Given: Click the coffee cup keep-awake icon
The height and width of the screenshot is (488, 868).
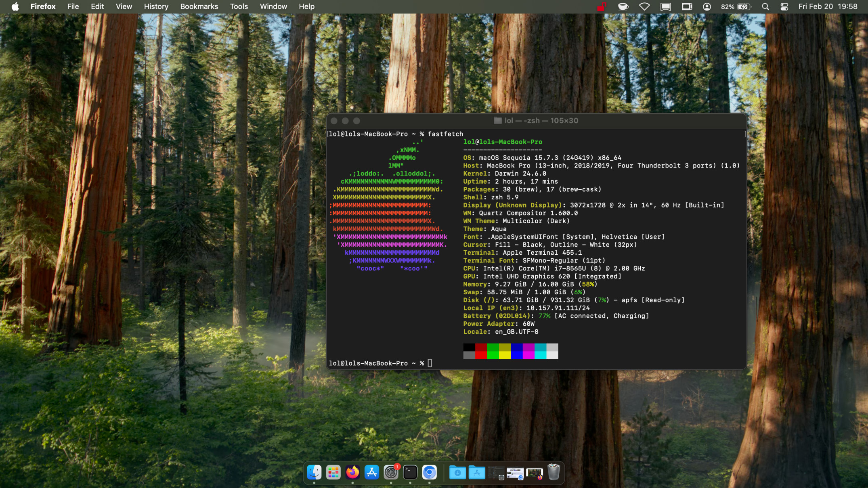Looking at the screenshot, I should pyautogui.click(x=623, y=6).
